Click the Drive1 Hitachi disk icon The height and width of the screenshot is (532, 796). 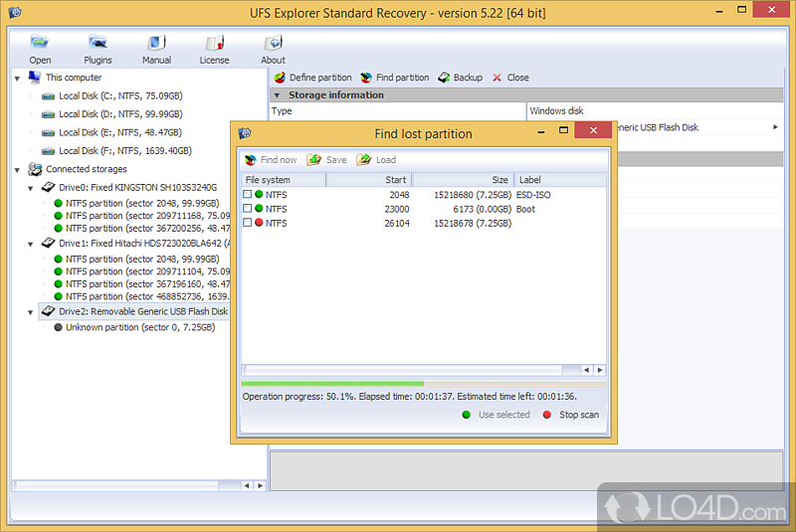(48, 243)
